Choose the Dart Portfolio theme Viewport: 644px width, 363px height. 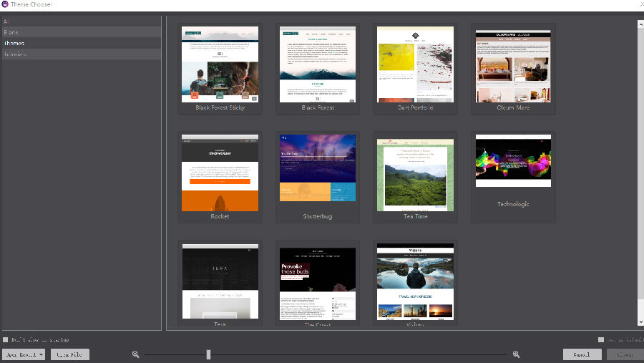tap(415, 64)
